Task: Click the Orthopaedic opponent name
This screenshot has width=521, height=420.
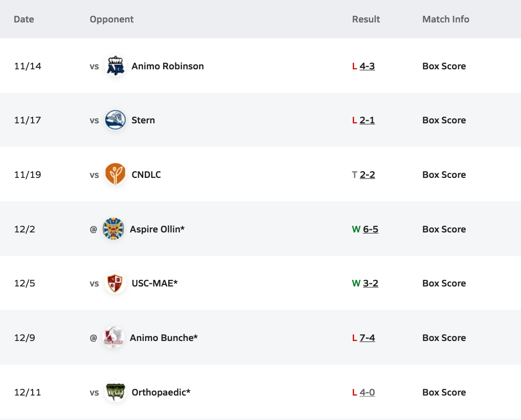Action: tap(161, 392)
